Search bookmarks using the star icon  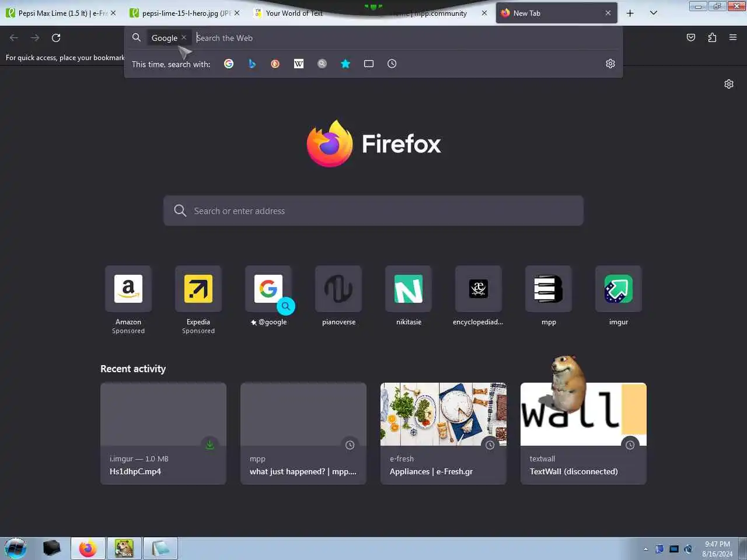[345, 64]
